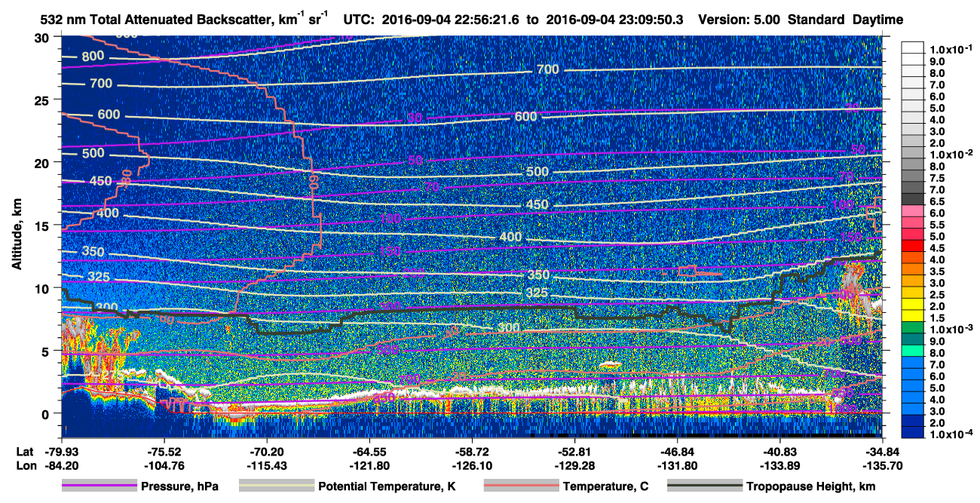The height and width of the screenshot is (503, 980).
Task: Click the 0 km altitude tick label
Action: pos(47,413)
